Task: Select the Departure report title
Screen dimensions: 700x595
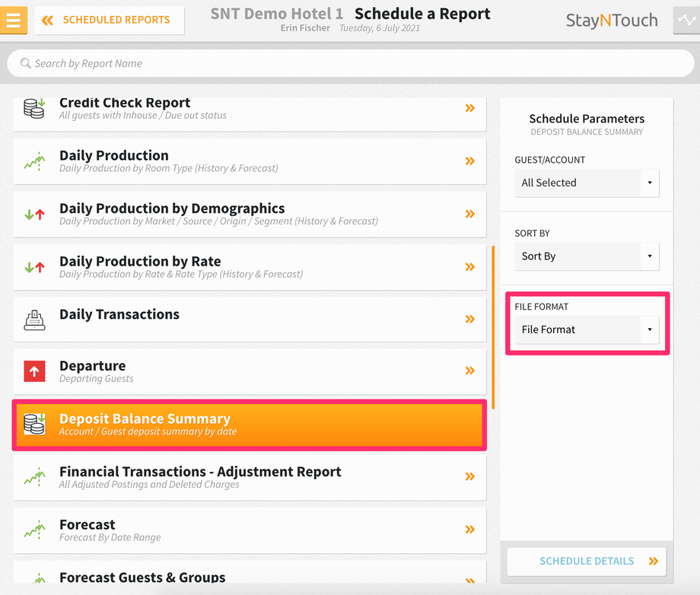Action: click(92, 366)
